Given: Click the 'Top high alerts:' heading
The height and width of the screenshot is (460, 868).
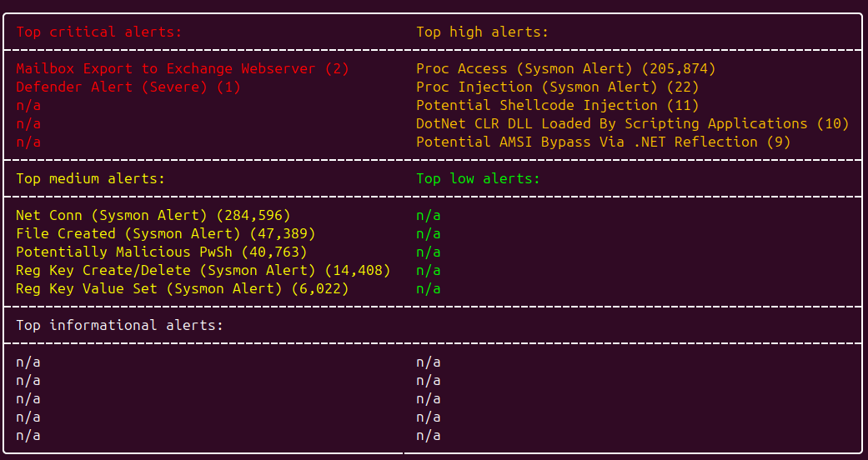Looking at the screenshot, I should pos(482,32).
